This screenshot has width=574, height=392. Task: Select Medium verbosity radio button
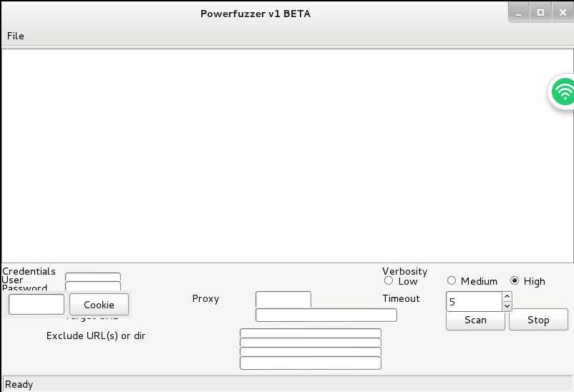point(452,280)
